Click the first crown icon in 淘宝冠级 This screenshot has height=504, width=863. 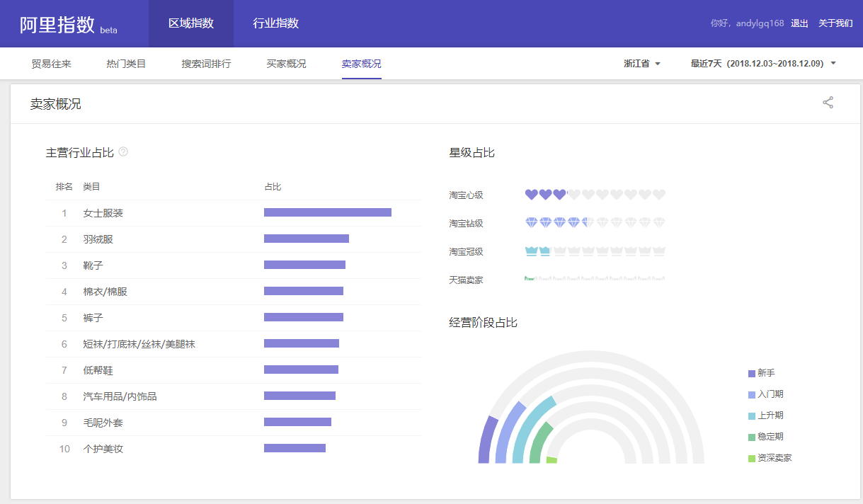pos(531,251)
